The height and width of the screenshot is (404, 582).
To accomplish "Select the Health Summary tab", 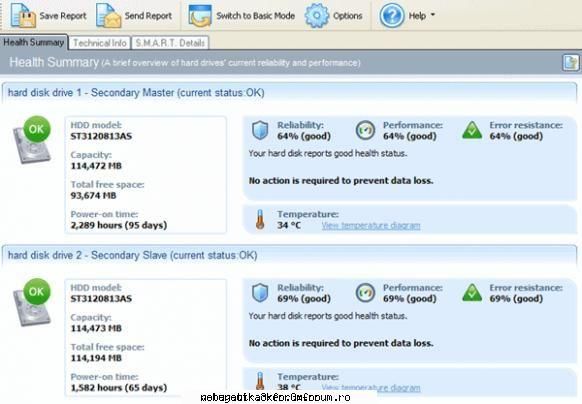I will click(34, 42).
